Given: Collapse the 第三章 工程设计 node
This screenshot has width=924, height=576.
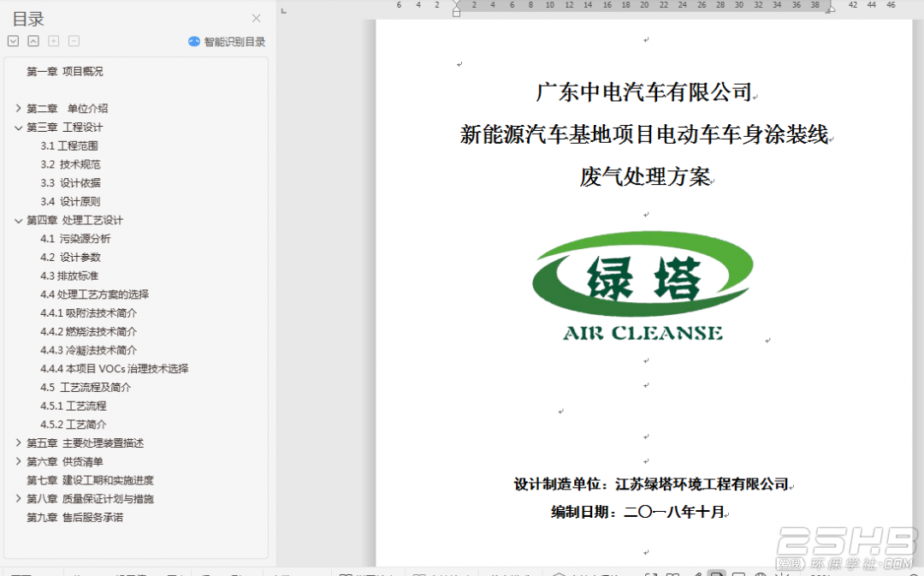Looking at the screenshot, I should (x=18, y=128).
